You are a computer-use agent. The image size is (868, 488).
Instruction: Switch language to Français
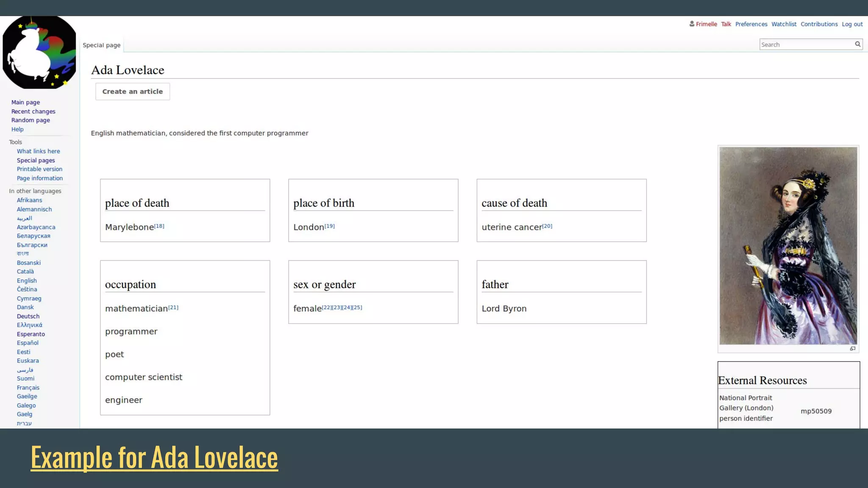(28, 388)
